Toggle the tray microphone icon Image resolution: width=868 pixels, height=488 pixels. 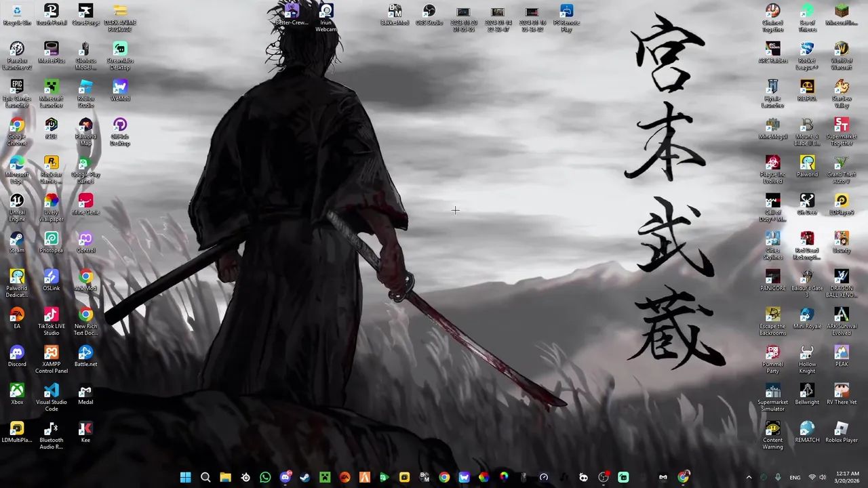(778, 478)
